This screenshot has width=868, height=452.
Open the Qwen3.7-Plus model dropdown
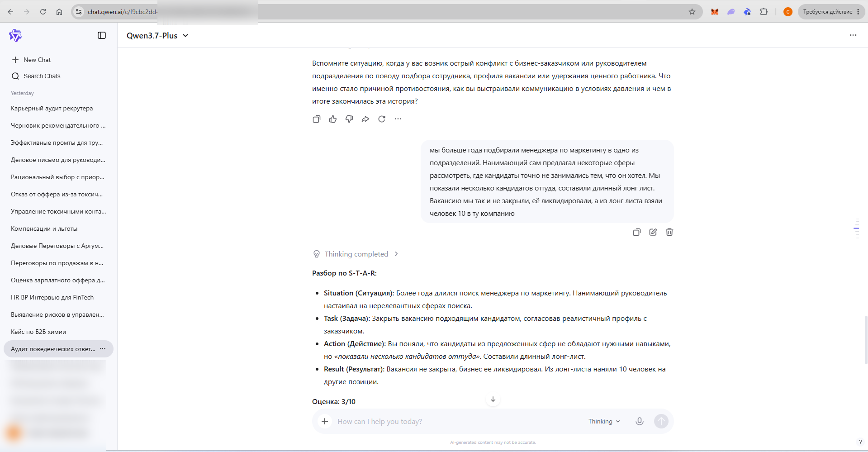pos(157,36)
